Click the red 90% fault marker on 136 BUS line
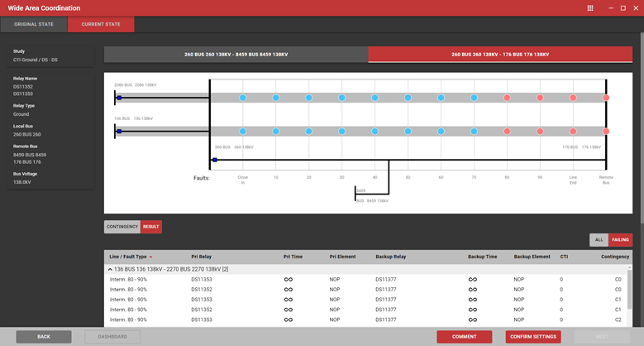644x346 pixels. 540,132
